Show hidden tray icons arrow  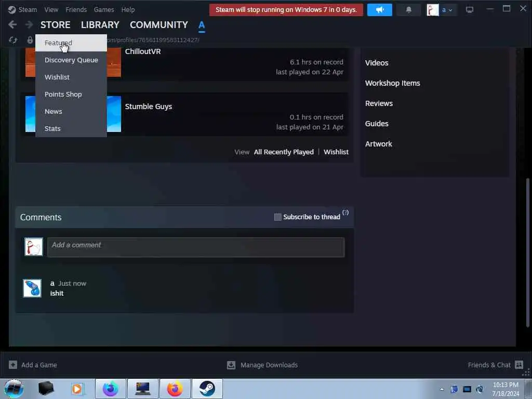pyautogui.click(x=442, y=389)
